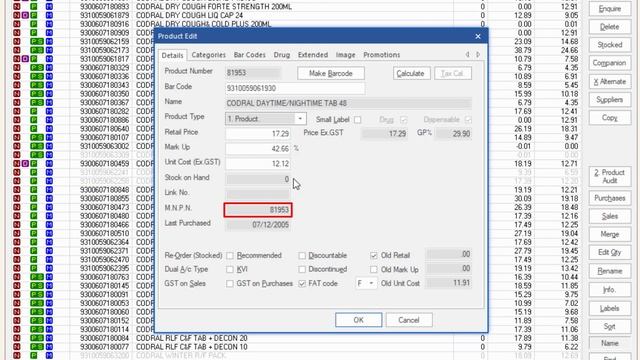Click the red N icon on the CODRAL DRY COUGH LIQ CAP 24 row
This screenshot has width=640, height=360.
[17, 16]
